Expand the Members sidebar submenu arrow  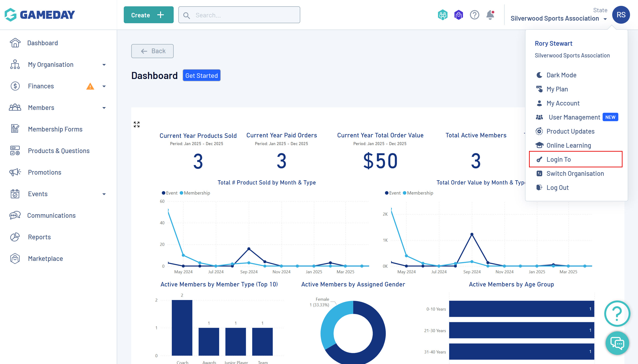(104, 108)
